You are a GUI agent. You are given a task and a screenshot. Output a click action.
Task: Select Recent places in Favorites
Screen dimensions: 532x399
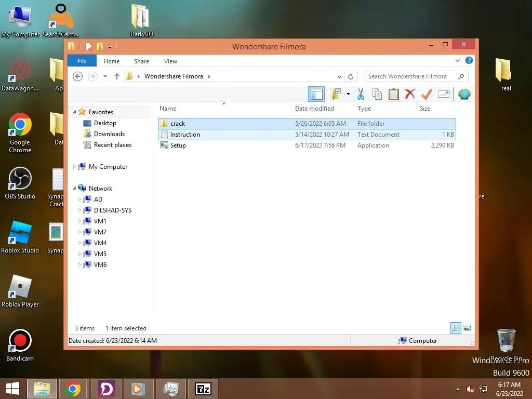coord(113,145)
